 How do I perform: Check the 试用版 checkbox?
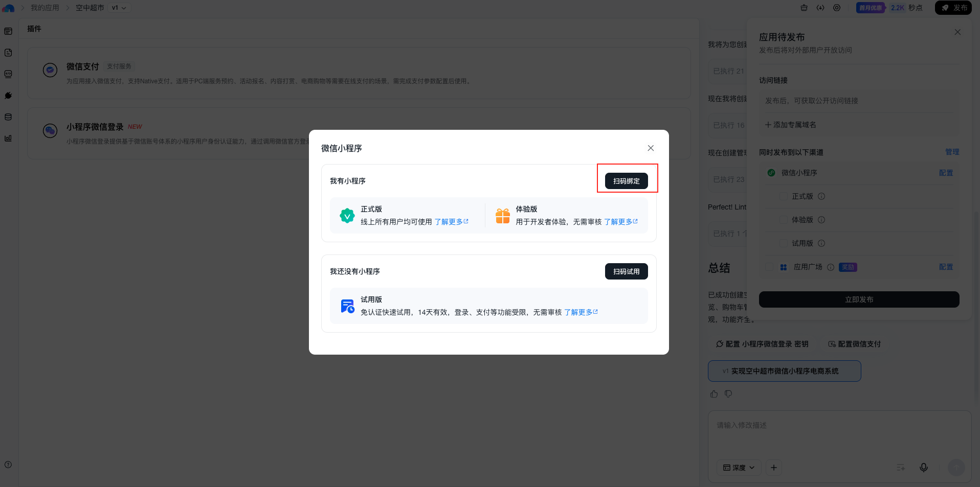783,243
